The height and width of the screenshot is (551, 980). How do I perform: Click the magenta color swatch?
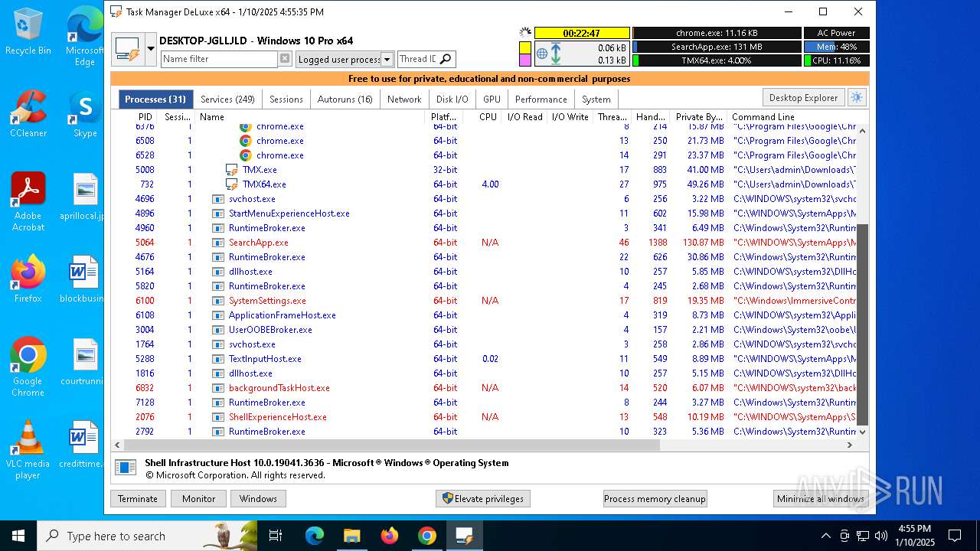point(525,60)
